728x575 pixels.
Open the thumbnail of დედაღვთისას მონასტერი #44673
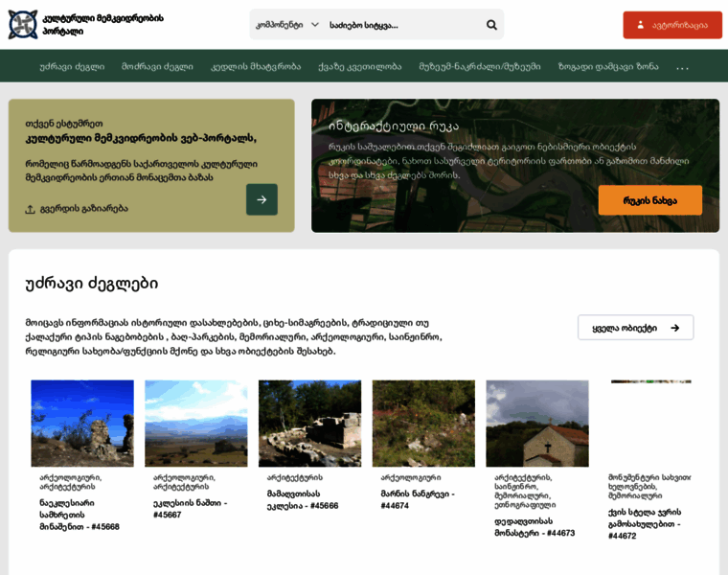click(x=537, y=424)
